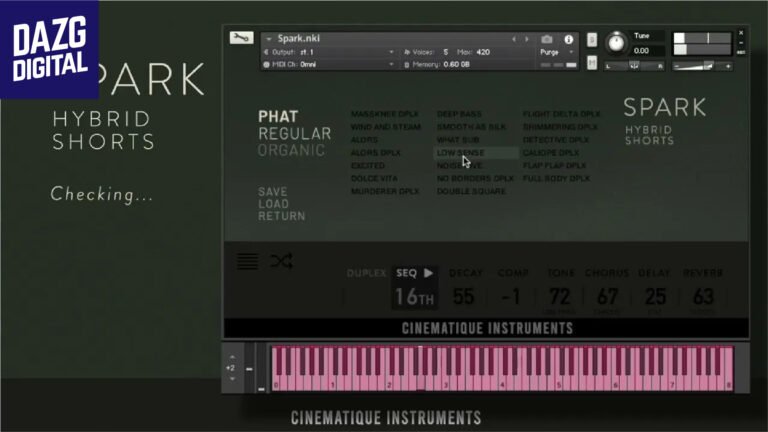Click the camera snapshot icon
768x432 pixels.
coord(547,39)
